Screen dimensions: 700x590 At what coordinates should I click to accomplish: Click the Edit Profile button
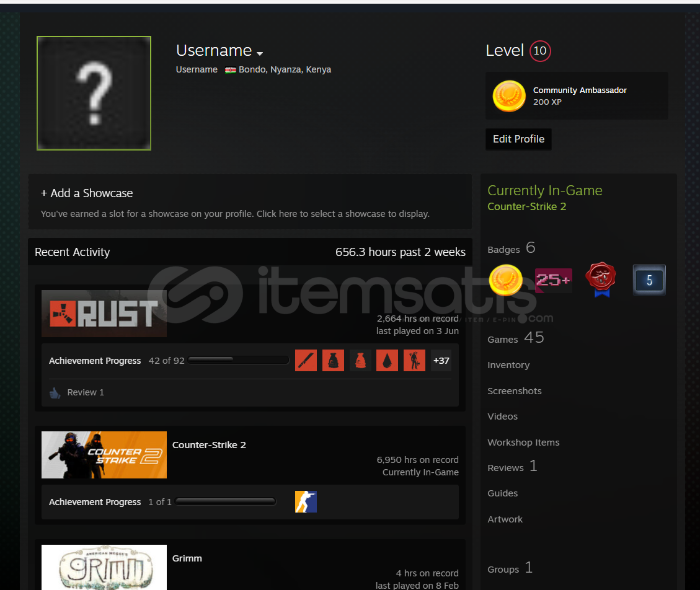pos(518,139)
